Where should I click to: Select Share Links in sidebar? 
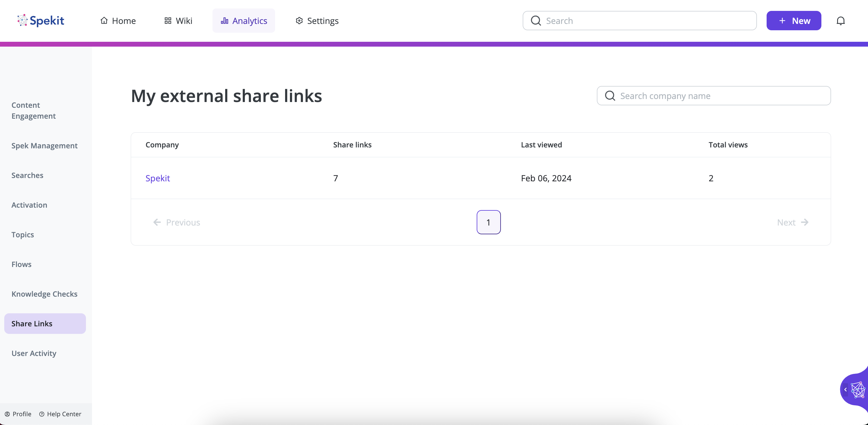(x=45, y=324)
